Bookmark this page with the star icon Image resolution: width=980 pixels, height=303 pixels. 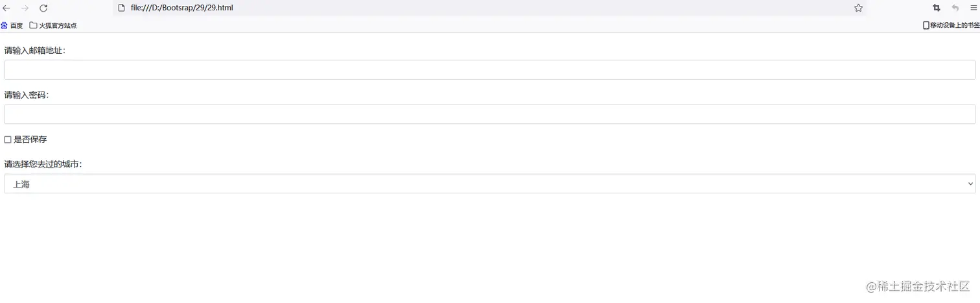click(x=858, y=8)
